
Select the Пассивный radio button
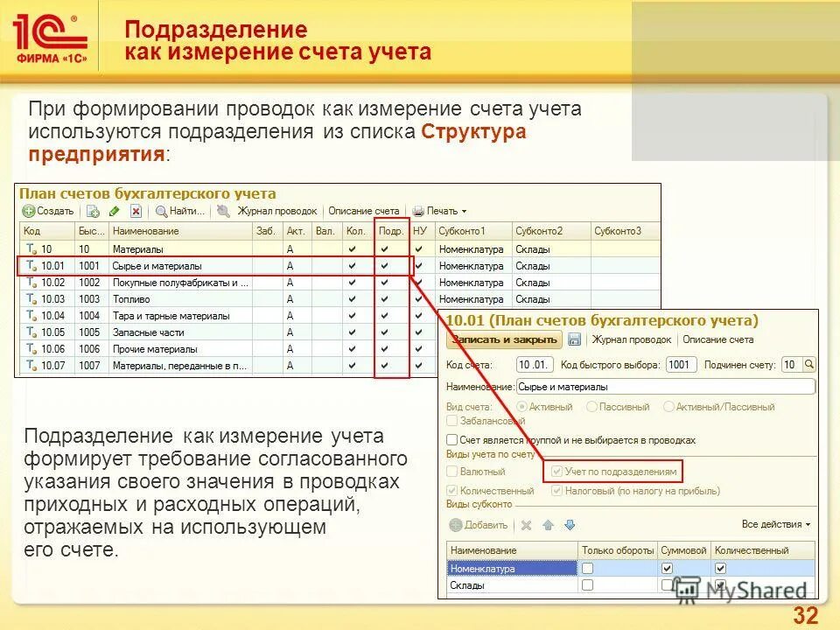click(x=592, y=406)
